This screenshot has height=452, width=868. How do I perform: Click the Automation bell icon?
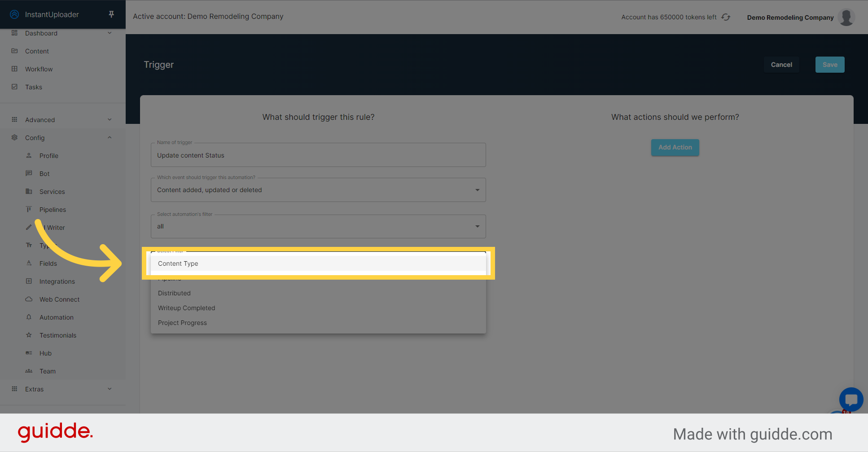[29, 317]
